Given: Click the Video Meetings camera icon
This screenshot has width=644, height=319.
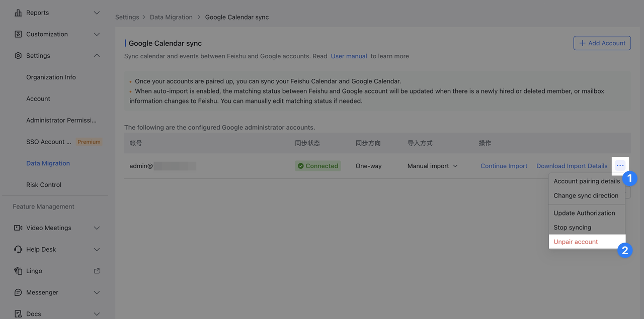Looking at the screenshot, I should coord(18,228).
